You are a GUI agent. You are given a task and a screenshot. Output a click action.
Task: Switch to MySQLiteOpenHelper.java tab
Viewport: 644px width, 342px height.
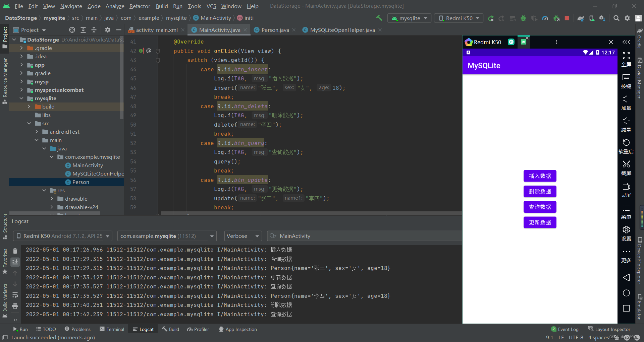pos(342,30)
